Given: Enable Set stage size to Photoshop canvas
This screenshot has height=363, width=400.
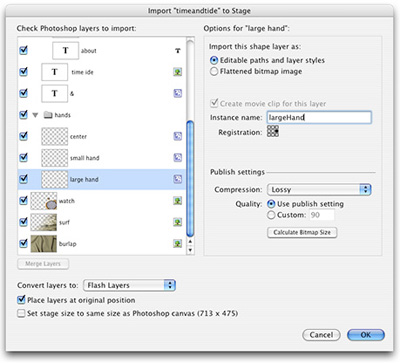Looking at the screenshot, I should pyautogui.click(x=21, y=313).
